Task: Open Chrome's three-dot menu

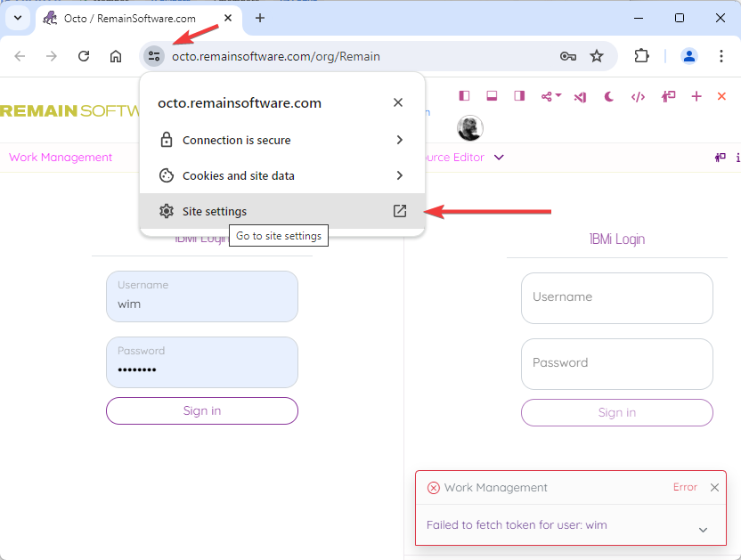Action: tap(721, 56)
